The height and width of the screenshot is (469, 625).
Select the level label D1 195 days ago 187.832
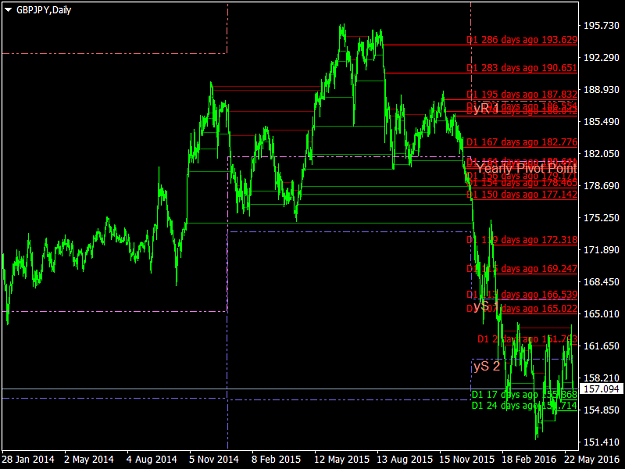coord(521,94)
